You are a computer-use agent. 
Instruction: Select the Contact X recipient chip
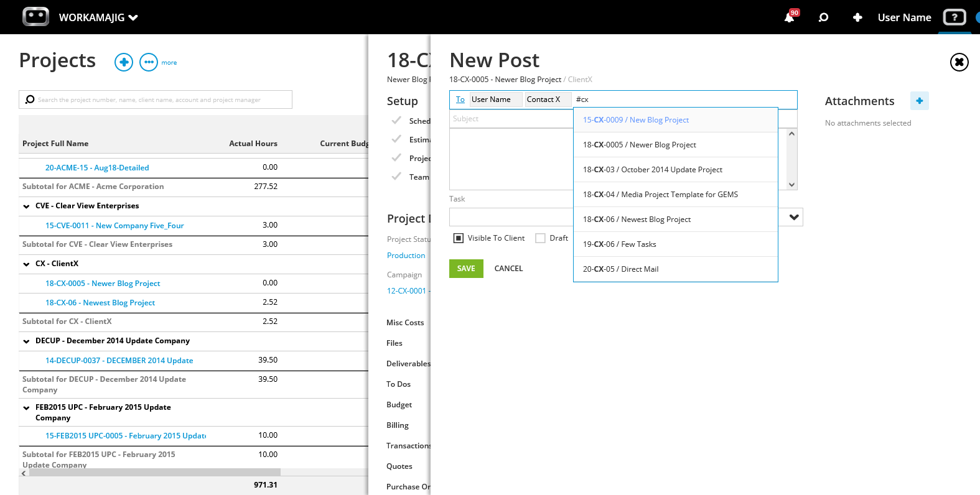547,99
